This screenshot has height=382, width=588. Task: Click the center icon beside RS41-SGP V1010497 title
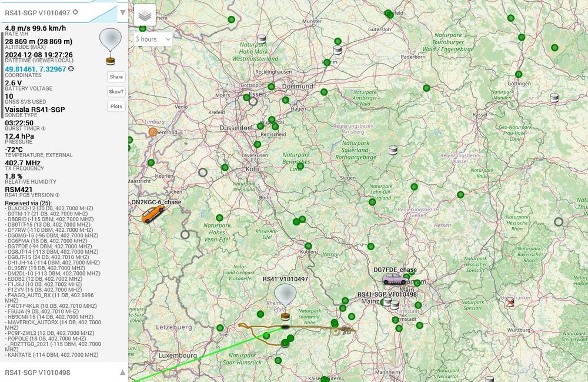pos(75,12)
